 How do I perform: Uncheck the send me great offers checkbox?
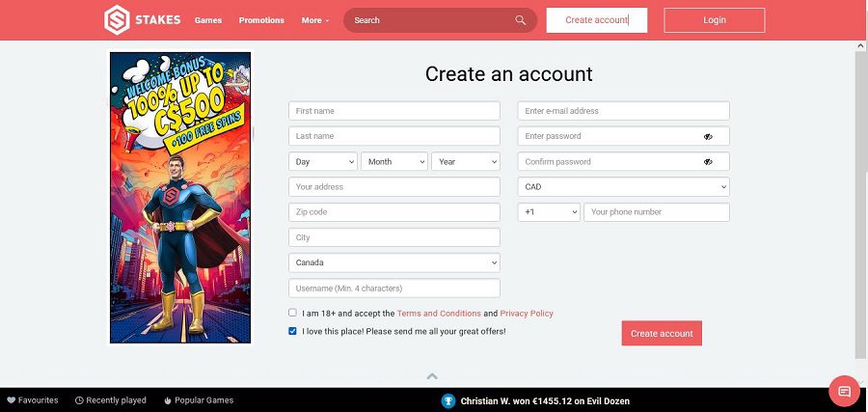click(292, 331)
